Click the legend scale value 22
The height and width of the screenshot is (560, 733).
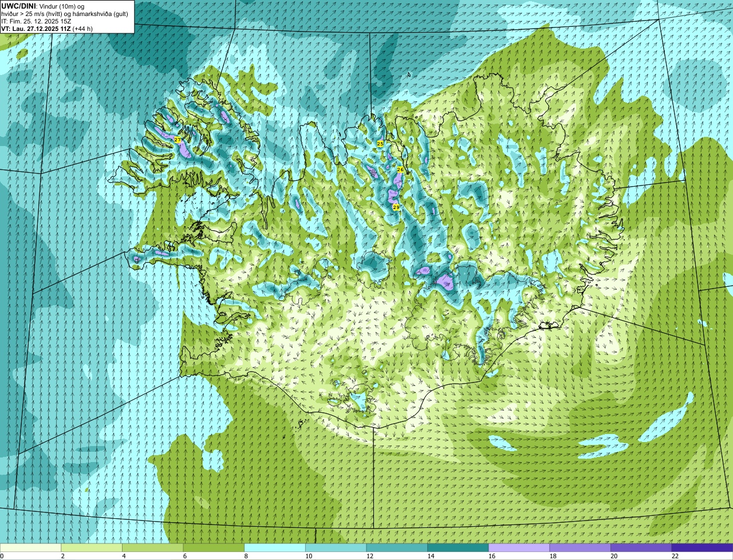click(675, 556)
